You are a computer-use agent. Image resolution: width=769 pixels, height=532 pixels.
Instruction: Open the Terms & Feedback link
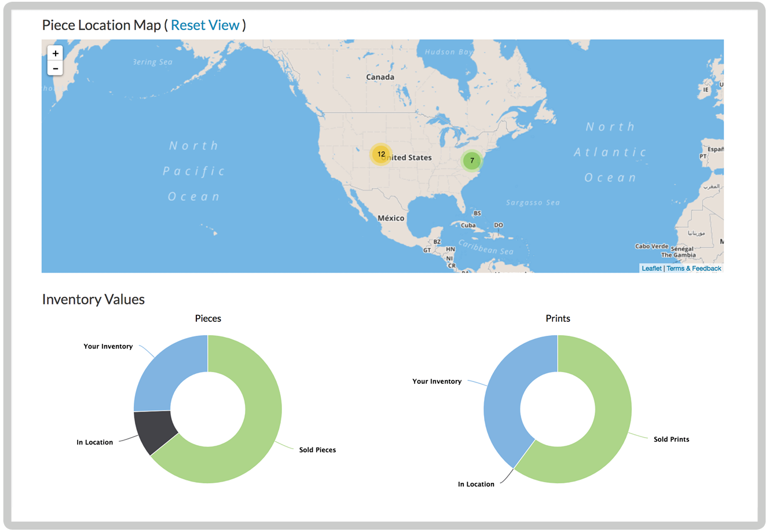pos(694,268)
